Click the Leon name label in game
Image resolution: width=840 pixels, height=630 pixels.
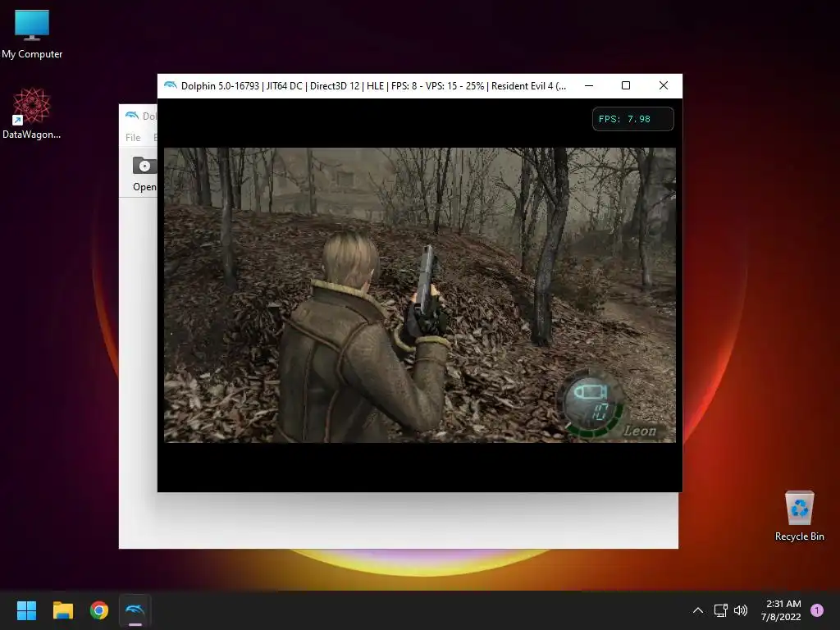click(640, 430)
